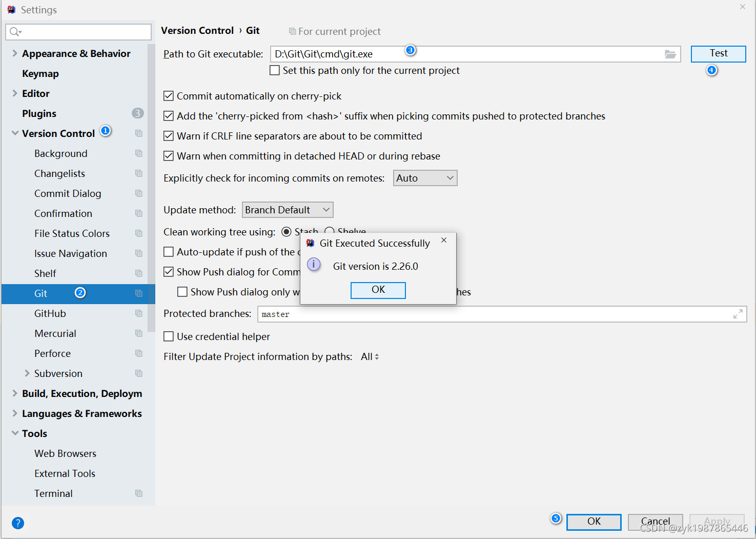Open the Filter Update Project 'All' selector
The width and height of the screenshot is (756, 539).
pyautogui.click(x=370, y=357)
